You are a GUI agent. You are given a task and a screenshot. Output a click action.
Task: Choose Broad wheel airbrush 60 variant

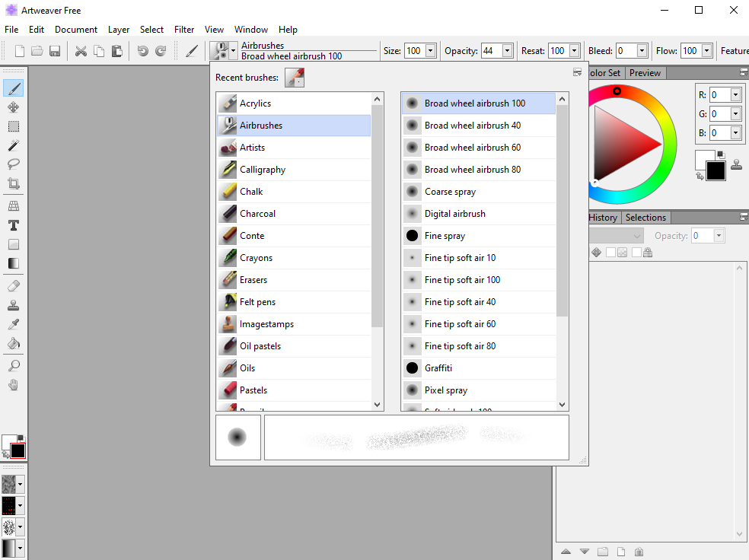click(479, 148)
